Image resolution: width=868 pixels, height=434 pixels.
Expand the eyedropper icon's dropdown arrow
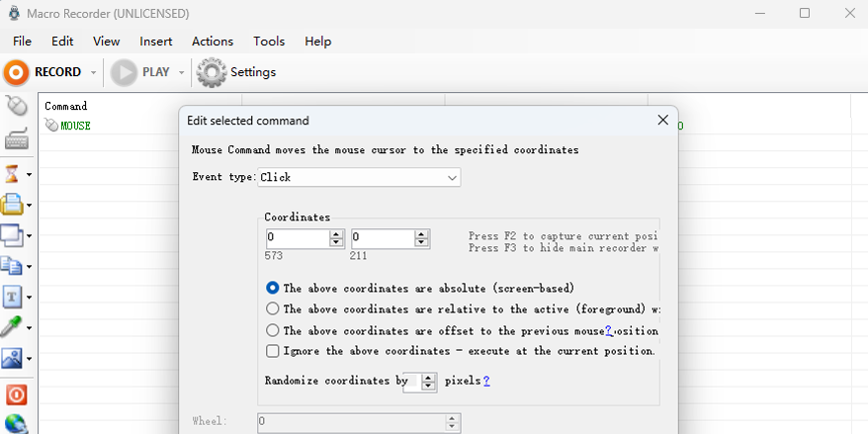(29, 328)
